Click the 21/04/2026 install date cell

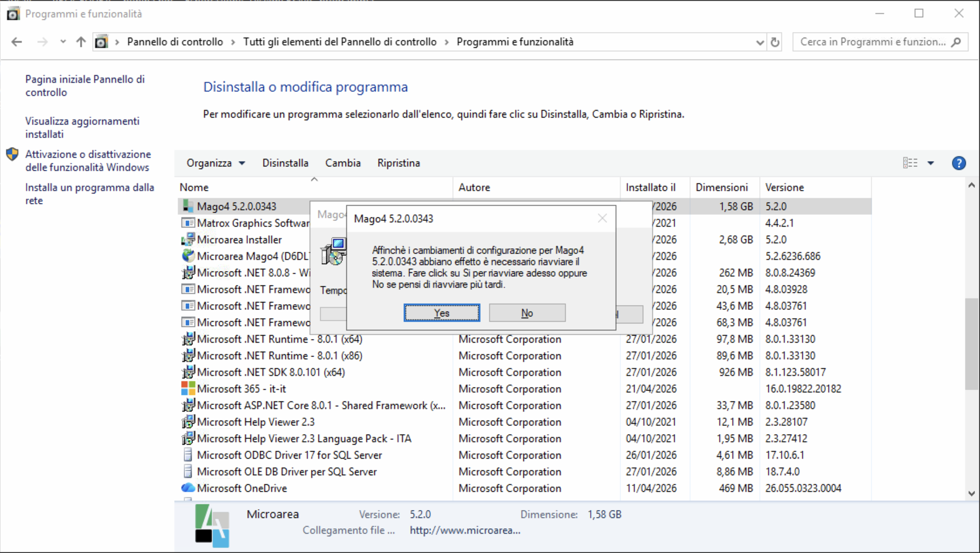tap(651, 389)
